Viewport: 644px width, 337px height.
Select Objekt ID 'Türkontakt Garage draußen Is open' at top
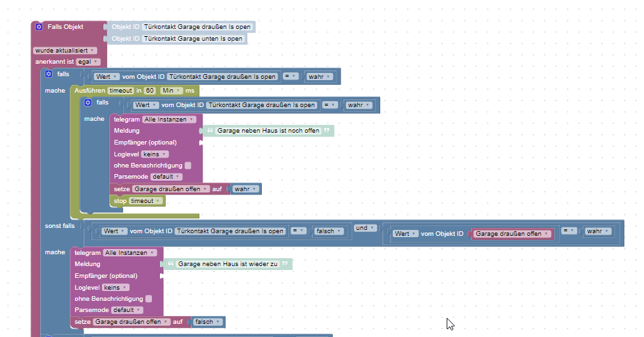coord(197,27)
